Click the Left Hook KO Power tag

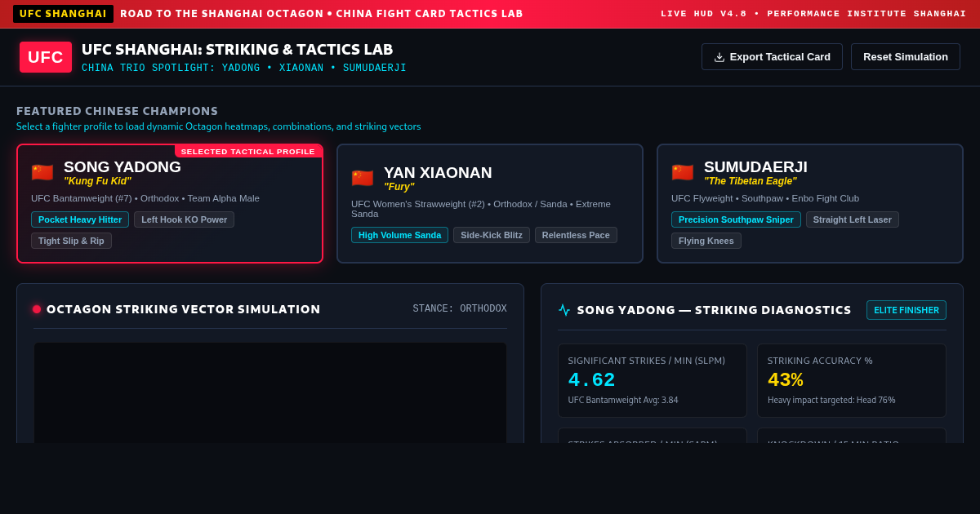pos(184,219)
